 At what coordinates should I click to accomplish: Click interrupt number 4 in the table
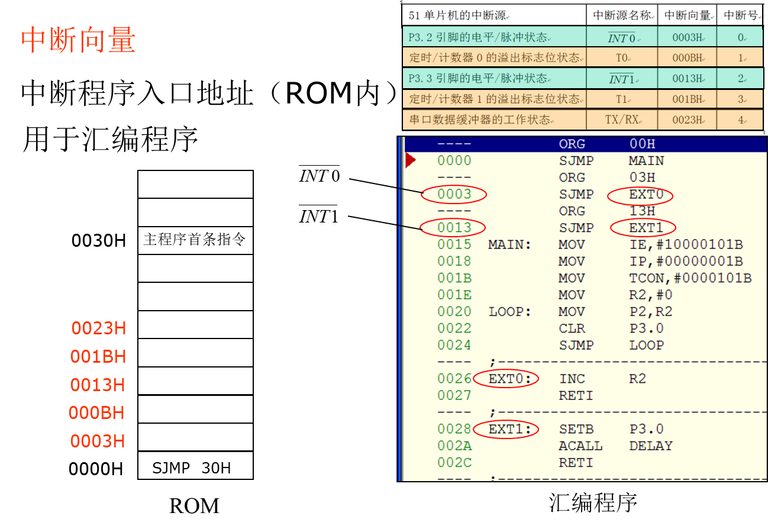741,120
